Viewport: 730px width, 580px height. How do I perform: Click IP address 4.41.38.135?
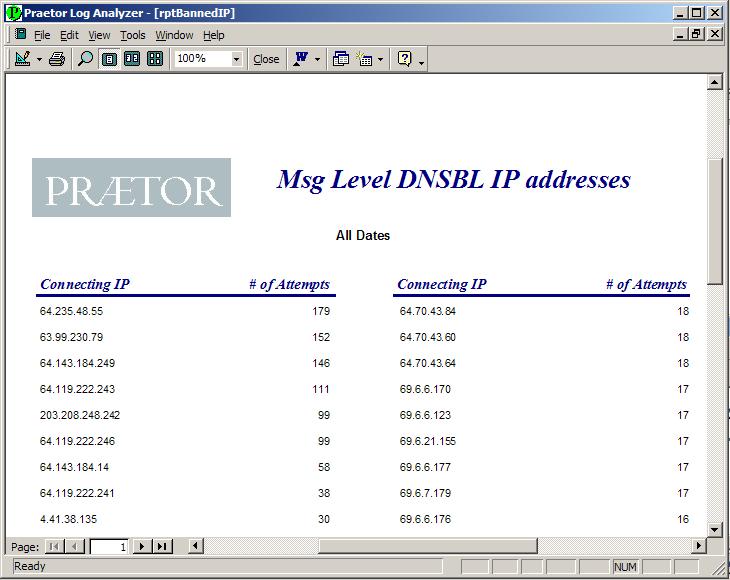pyautogui.click(x=68, y=519)
